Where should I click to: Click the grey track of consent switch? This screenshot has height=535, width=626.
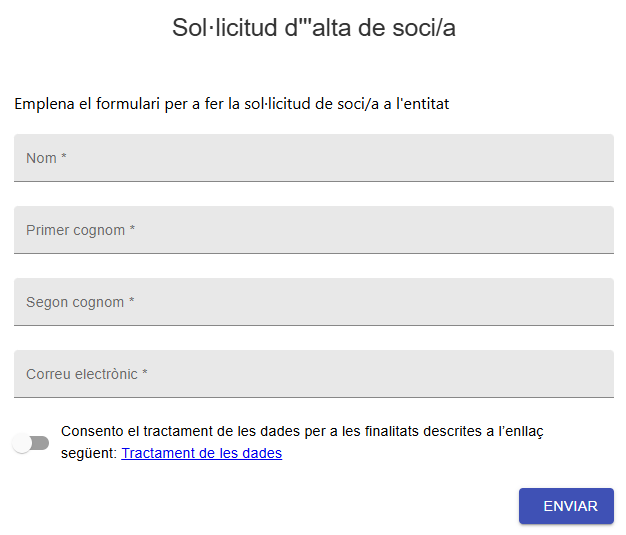(41, 443)
